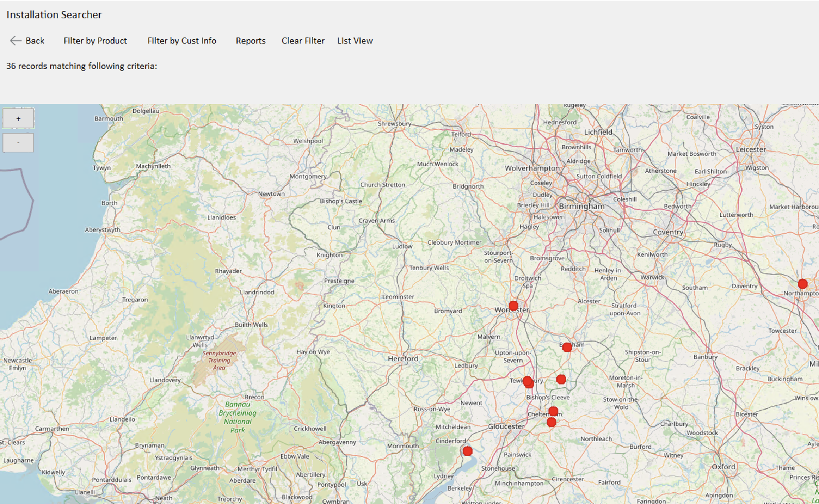
Task: Select the red marker near Northampton
Action: coord(803,284)
